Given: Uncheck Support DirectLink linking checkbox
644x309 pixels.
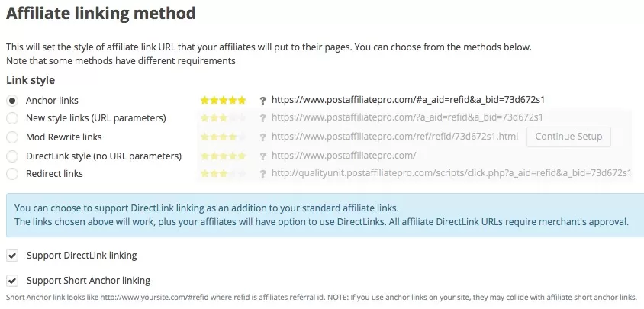Looking at the screenshot, I should [x=12, y=255].
